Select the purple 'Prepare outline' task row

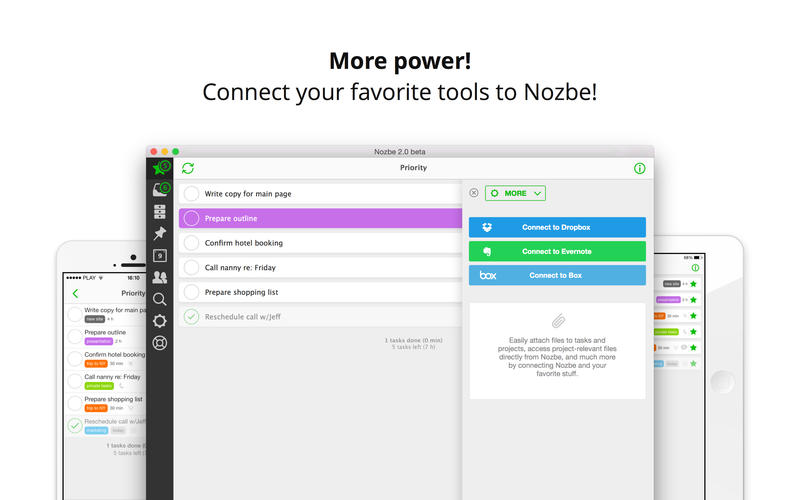pyautogui.click(x=320, y=218)
